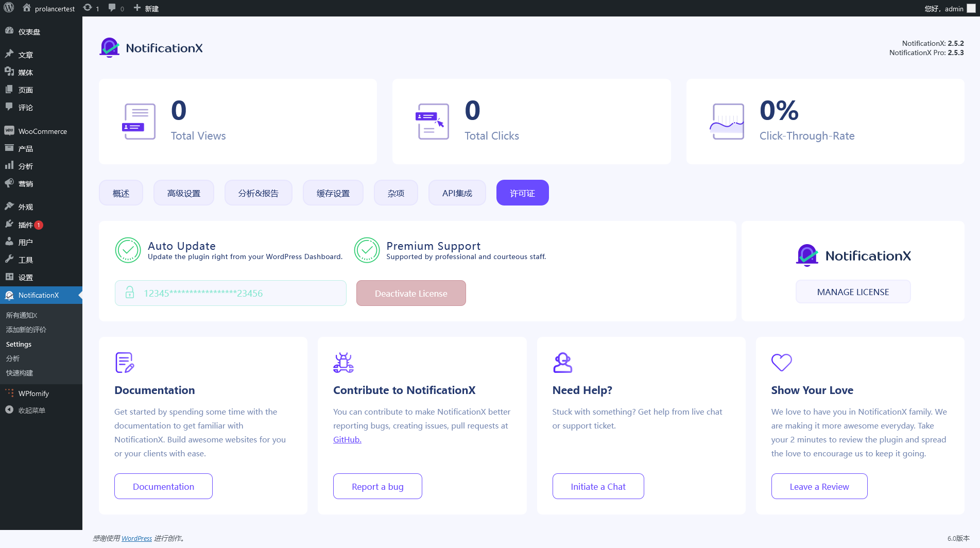The height and width of the screenshot is (548, 980).
Task: Click the WPfomify sidebar icon
Action: pyautogui.click(x=9, y=393)
